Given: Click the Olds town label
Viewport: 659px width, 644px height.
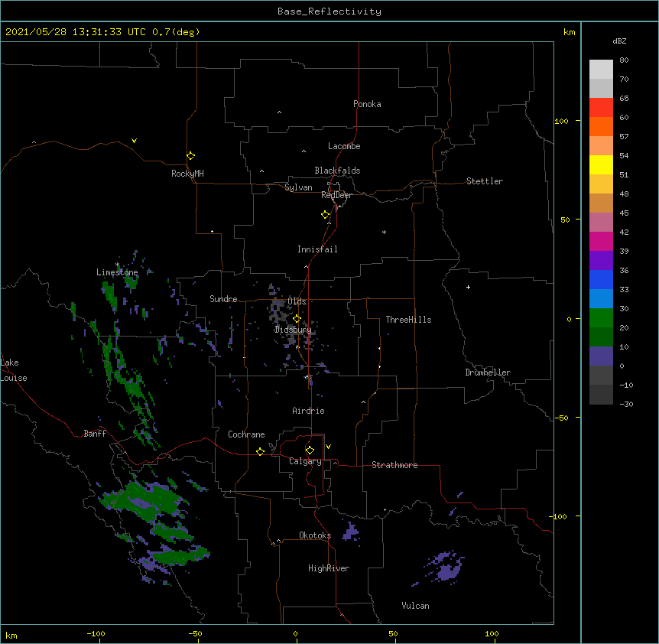Looking at the screenshot, I should click(297, 301).
